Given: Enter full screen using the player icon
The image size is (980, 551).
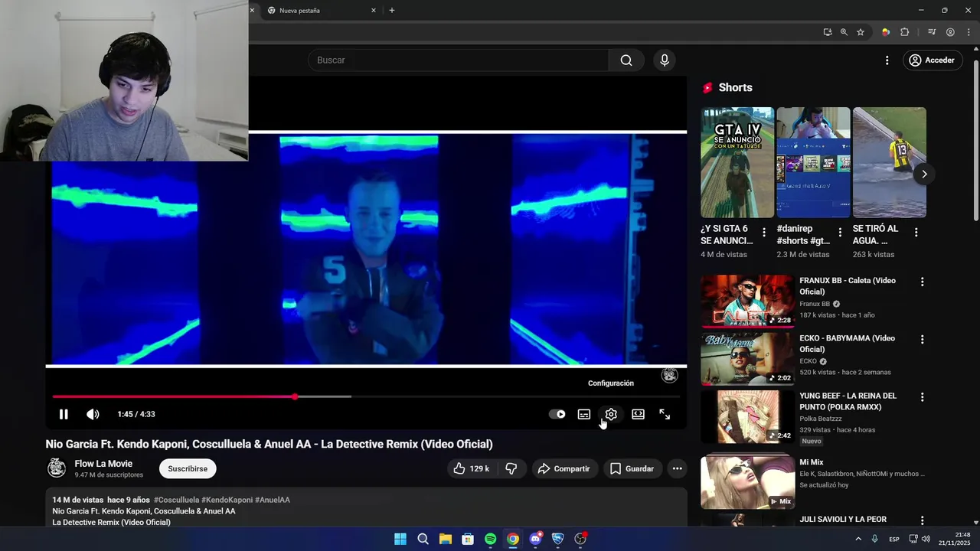Looking at the screenshot, I should point(665,414).
